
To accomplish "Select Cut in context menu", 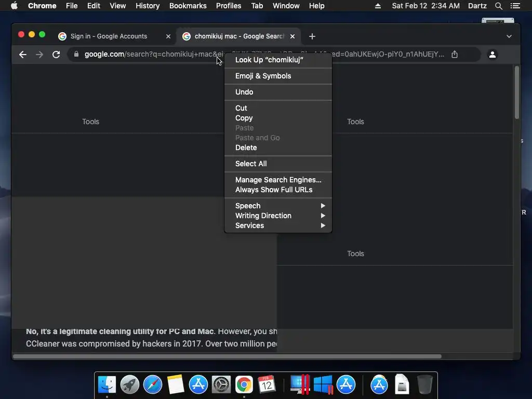I will [x=278, y=108].
